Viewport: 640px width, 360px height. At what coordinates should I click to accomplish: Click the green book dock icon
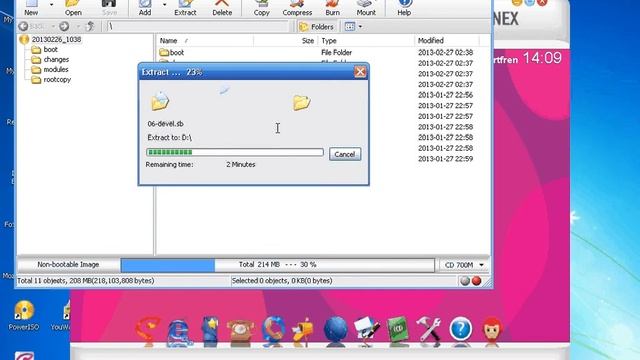398,330
